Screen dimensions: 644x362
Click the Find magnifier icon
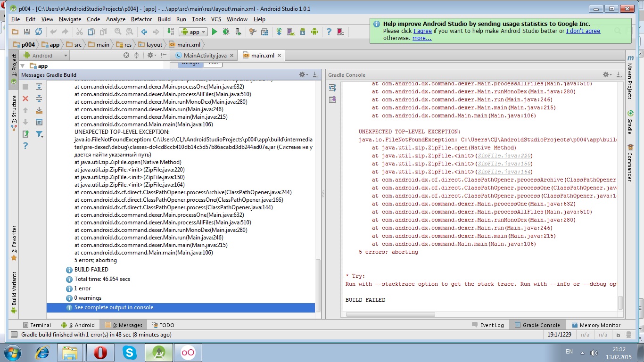tap(118, 32)
